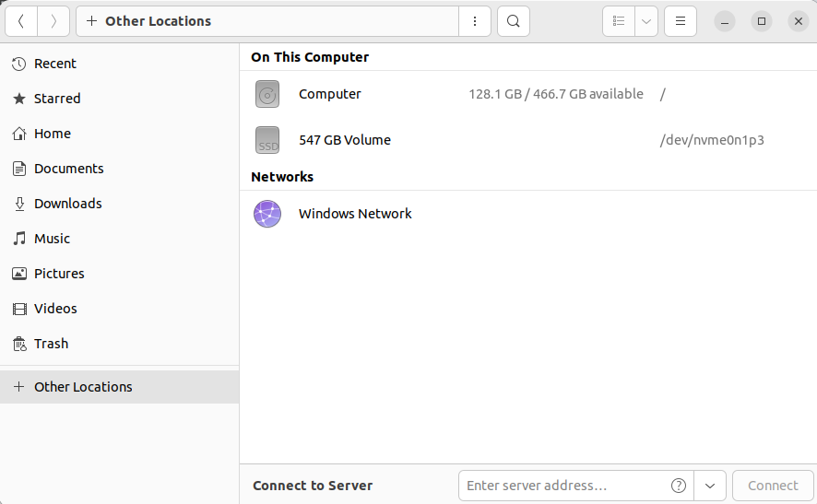Click the forward navigation arrow
The width and height of the screenshot is (817, 504).
click(x=53, y=21)
